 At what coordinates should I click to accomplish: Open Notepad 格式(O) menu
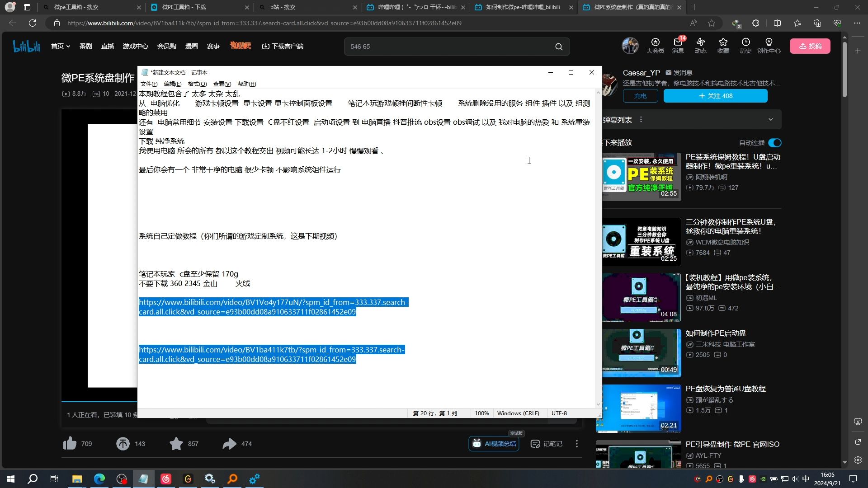[x=197, y=84]
